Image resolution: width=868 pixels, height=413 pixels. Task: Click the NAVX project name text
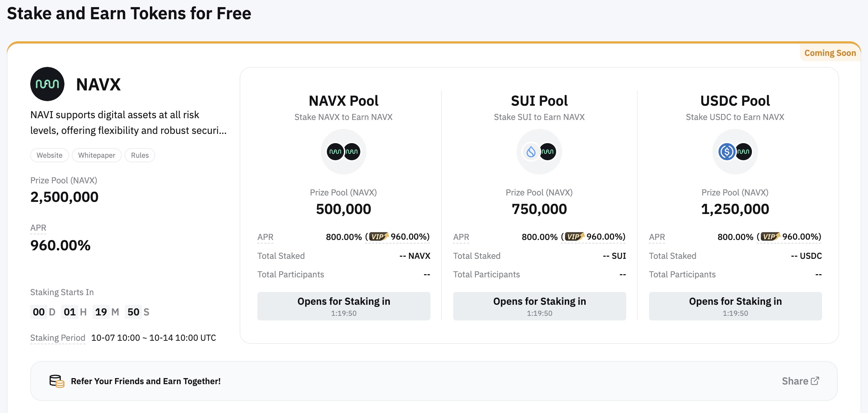99,85
